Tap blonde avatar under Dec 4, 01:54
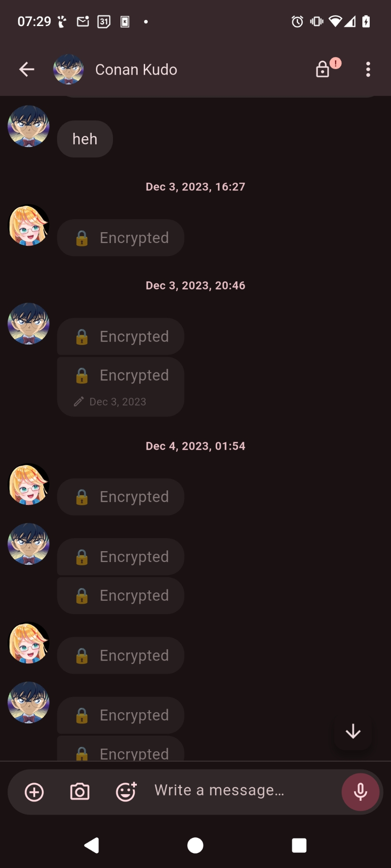The width and height of the screenshot is (391, 868). pyautogui.click(x=29, y=484)
